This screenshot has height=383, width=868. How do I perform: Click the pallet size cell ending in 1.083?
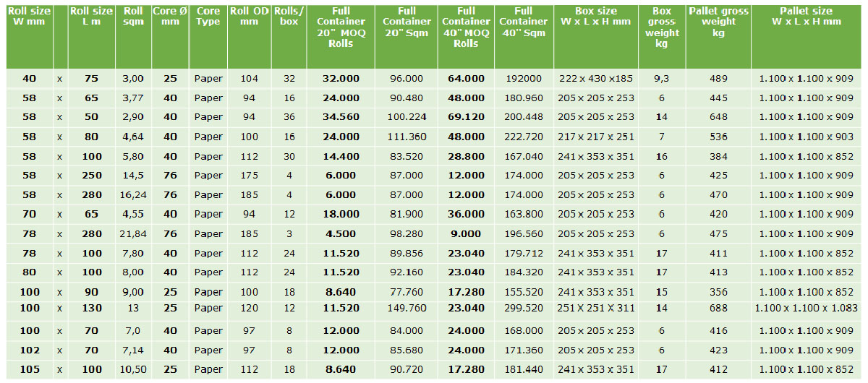(806, 308)
